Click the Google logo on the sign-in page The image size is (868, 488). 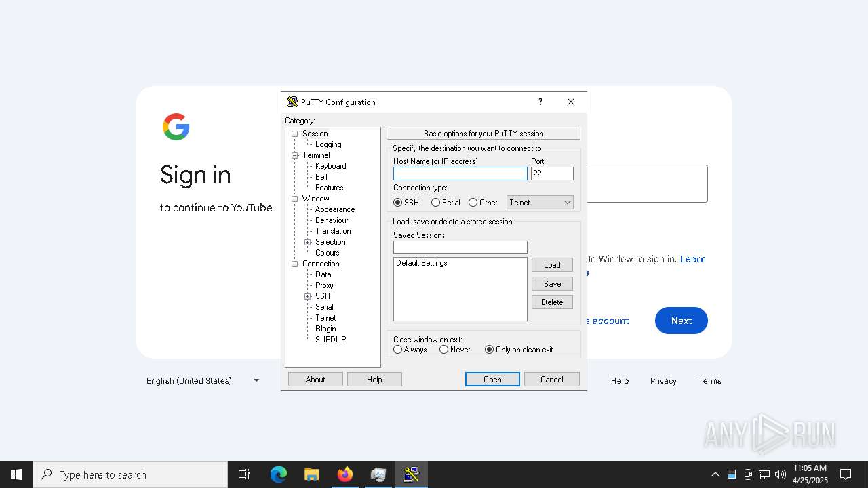[x=176, y=127]
